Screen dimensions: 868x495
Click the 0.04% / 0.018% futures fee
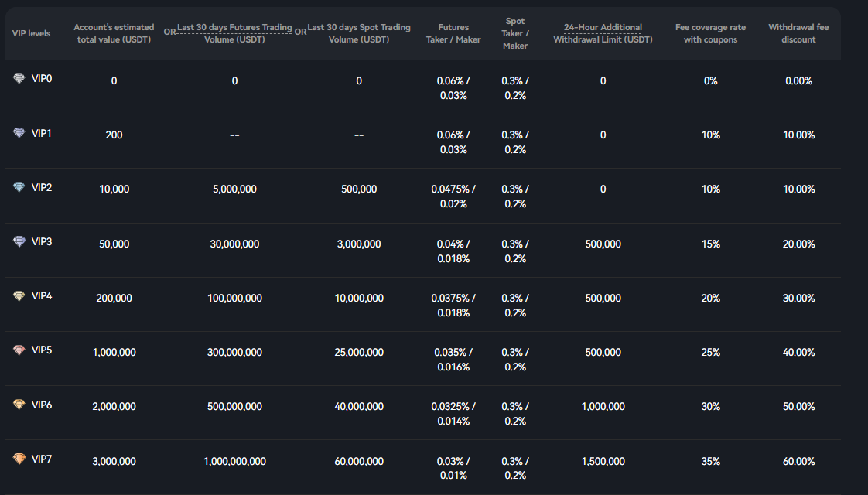click(x=453, y=251)
